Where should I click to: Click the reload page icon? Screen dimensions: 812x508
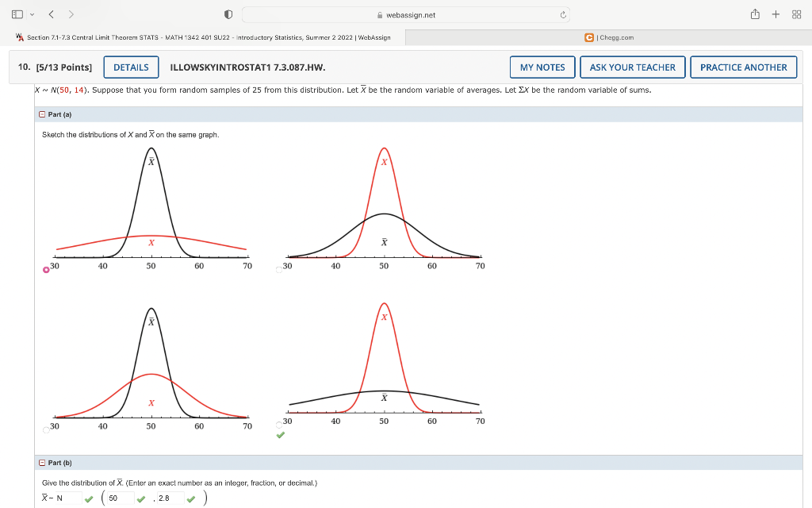(x=562, y=13)
